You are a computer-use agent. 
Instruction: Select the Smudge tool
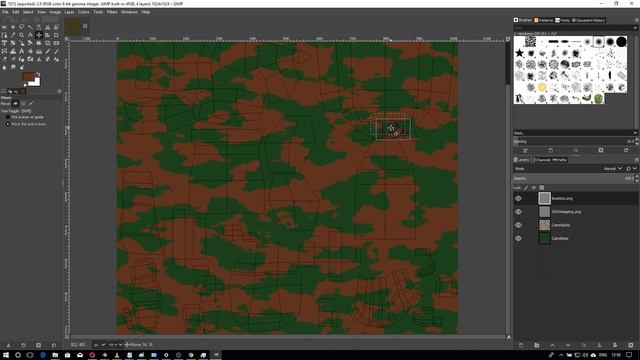[x=13, y=67]
